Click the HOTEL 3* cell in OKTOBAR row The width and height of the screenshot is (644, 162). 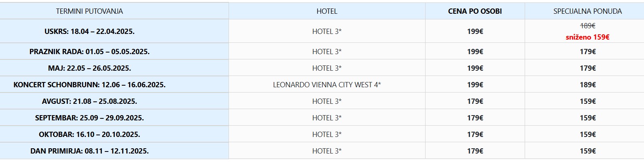click(x=327, y=134)
